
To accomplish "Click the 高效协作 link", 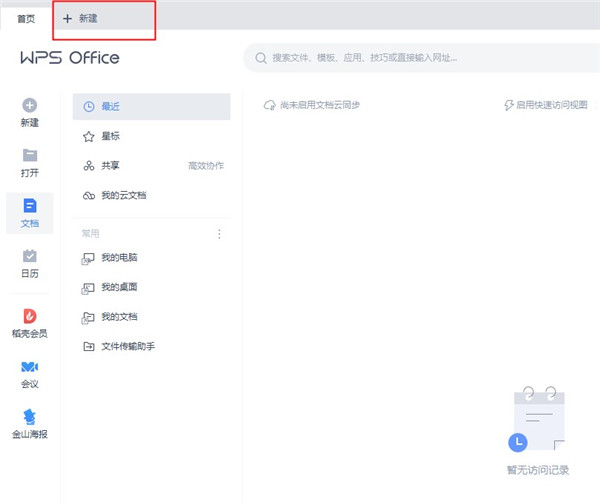I will pos(206,166).
